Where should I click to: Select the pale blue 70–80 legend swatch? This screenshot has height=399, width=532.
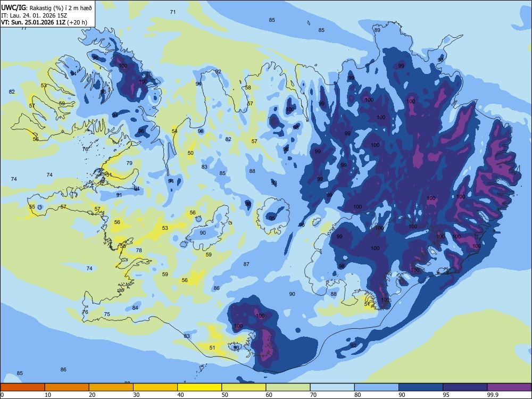(332, 387)
